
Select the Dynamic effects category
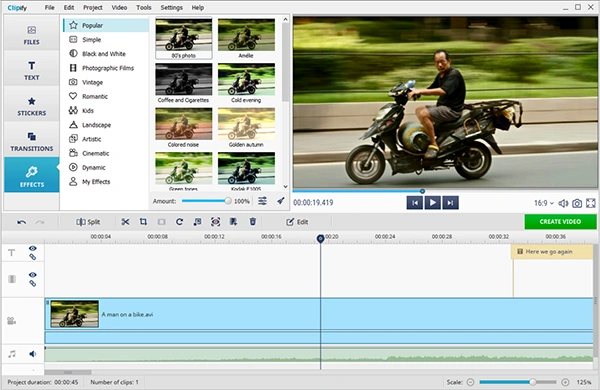(x=106, y=167)
